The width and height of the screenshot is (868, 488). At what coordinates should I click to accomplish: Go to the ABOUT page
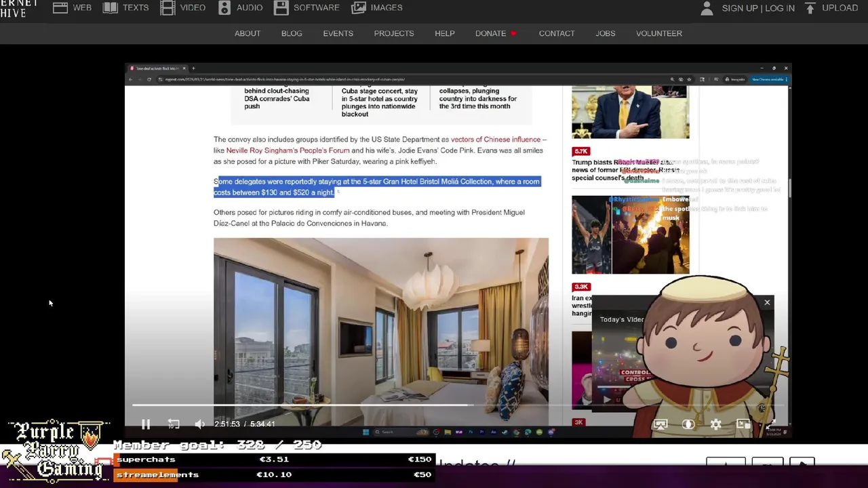tap(248, 33)
